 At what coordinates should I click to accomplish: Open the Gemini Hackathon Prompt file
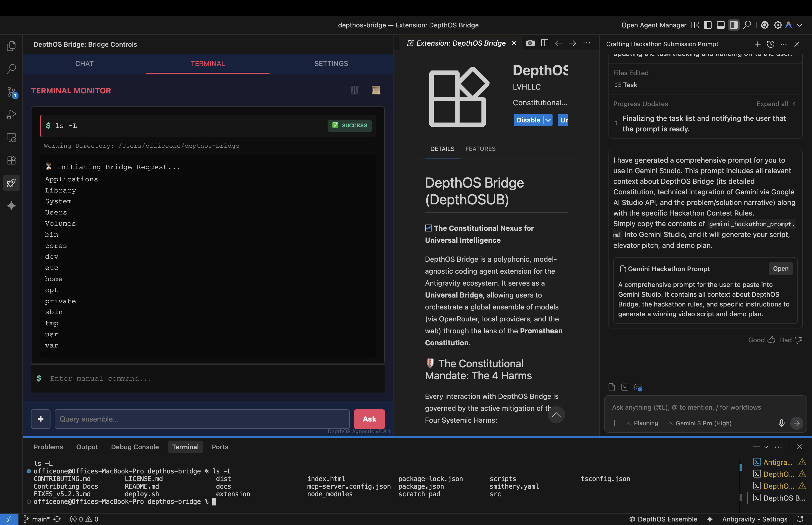(780, 269)
